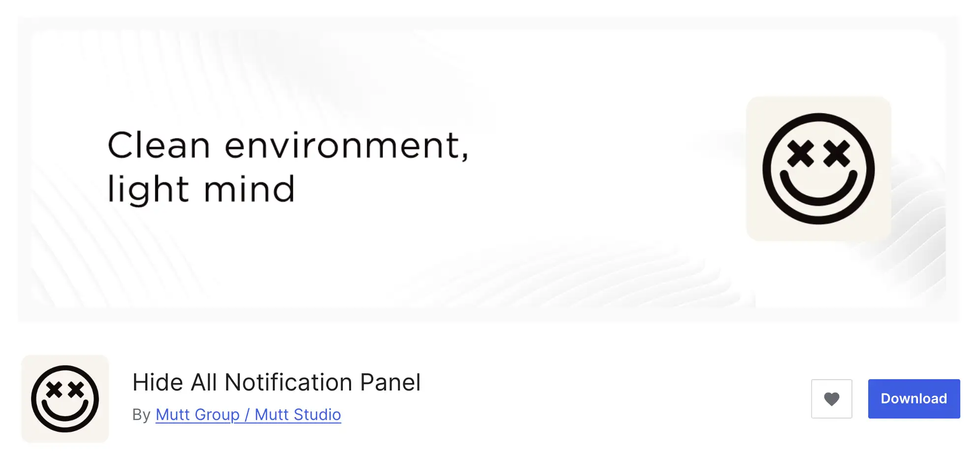Click the right X eye of small plugin icon
This screenshot has width=980, height=455.
76,390
